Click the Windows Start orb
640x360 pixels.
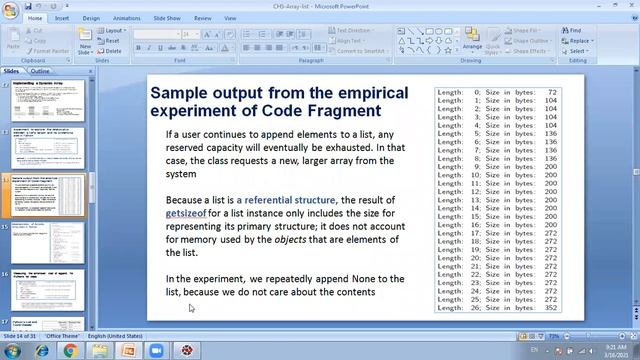point(12,351)
